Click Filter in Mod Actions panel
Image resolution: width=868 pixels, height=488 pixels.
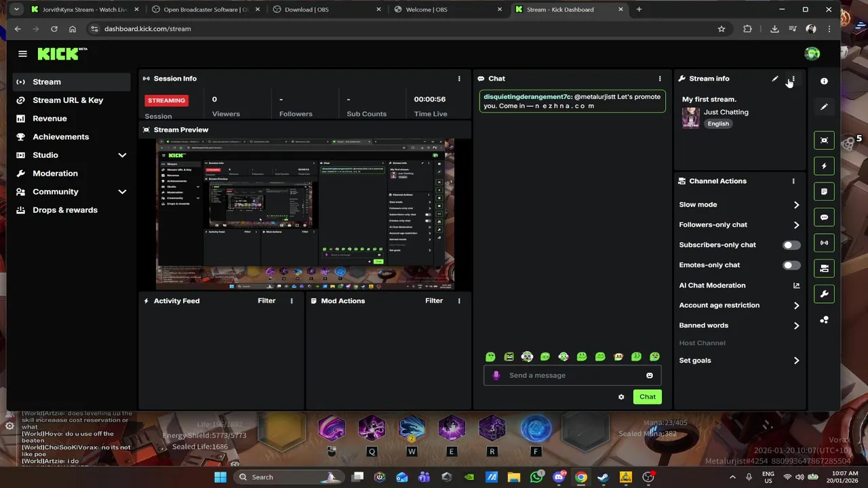[x=434, y=301]
